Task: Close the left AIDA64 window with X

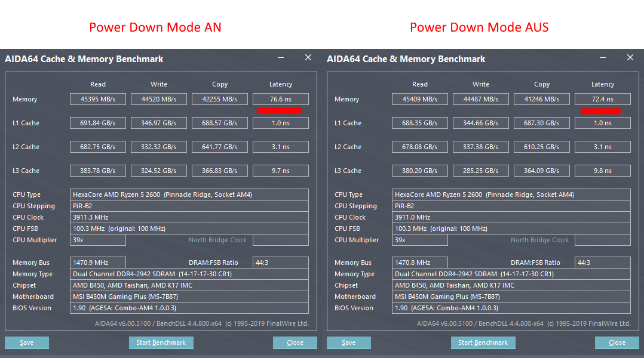Action: tap(308, 58)
